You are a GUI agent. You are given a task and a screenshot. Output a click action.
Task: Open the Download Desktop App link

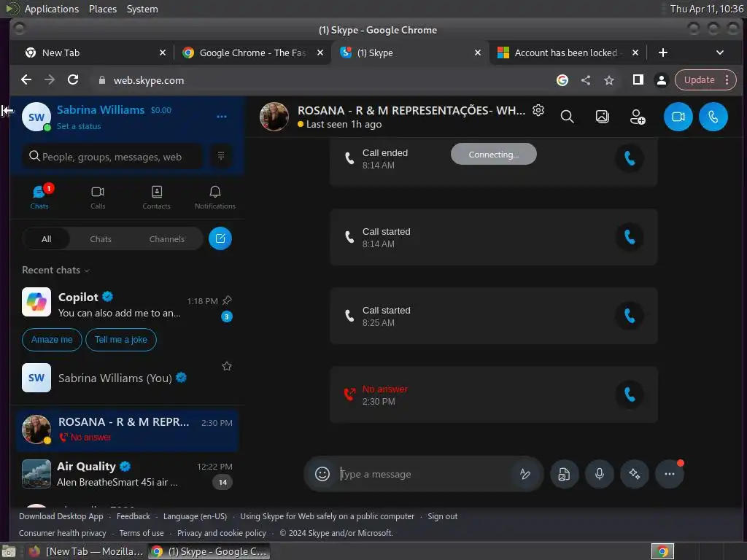[61, 516]
